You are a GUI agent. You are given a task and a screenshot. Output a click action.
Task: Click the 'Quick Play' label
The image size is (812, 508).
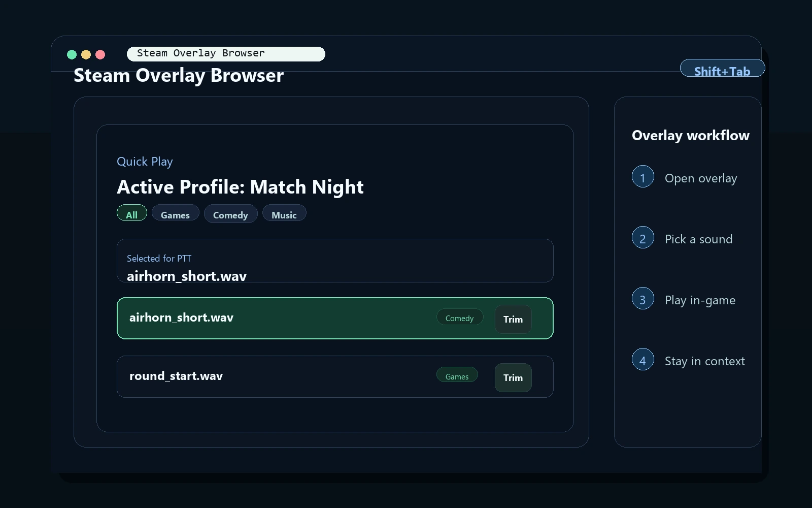point(145,162)
